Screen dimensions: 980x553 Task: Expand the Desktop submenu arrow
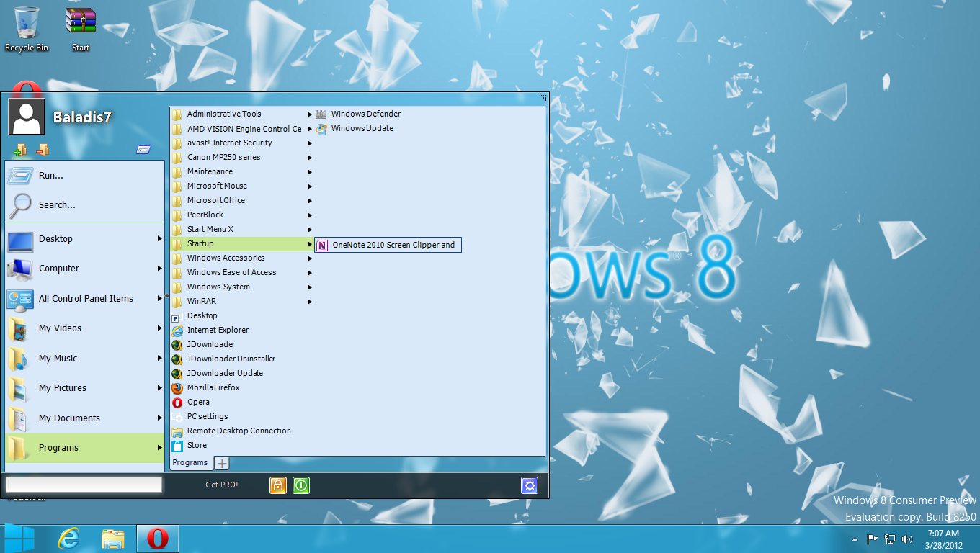pos(159,238)
